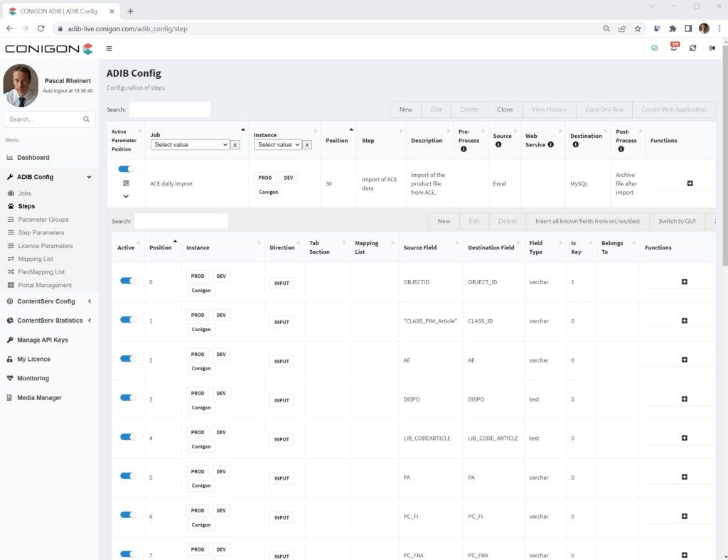Screen dimensions: 728x560
Task: Open the Functions plus icon for ACE daily import
Action: coord(689,183)
